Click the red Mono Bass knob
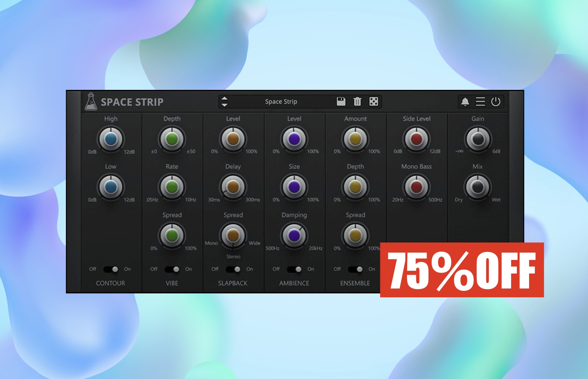588x379 pixels. [417, 187]
